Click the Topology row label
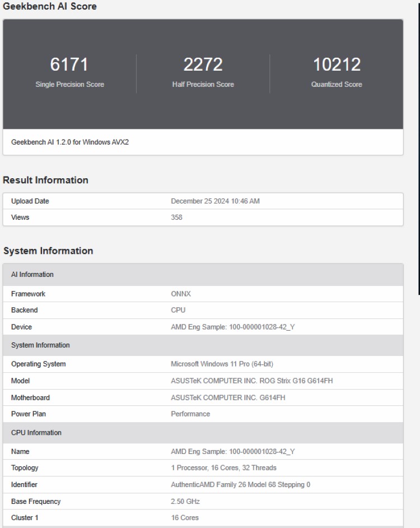This screenshot has width=420, height=528. [25, 467]
